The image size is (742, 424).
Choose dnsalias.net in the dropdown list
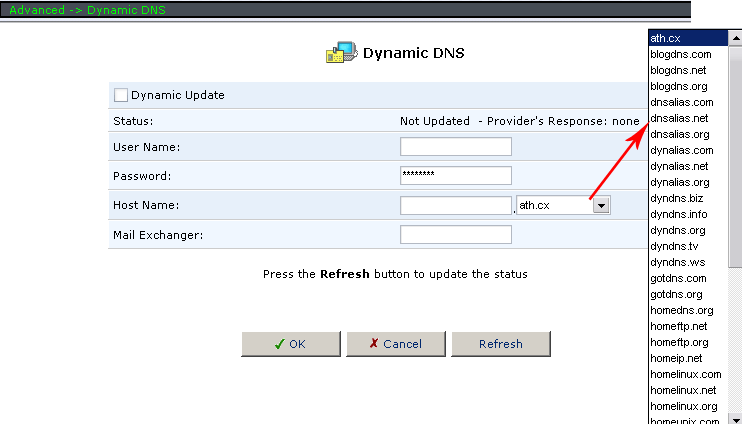(679, 118)
